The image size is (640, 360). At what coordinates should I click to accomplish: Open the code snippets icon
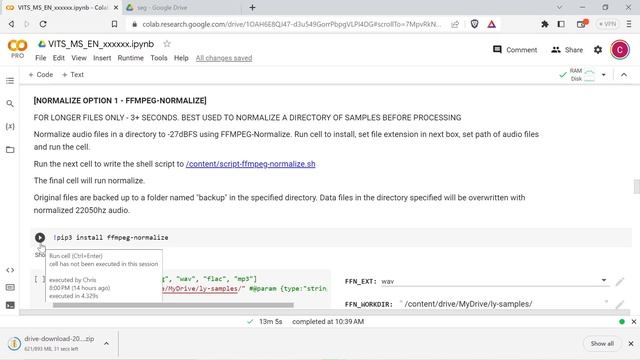(x=10, y=270)
